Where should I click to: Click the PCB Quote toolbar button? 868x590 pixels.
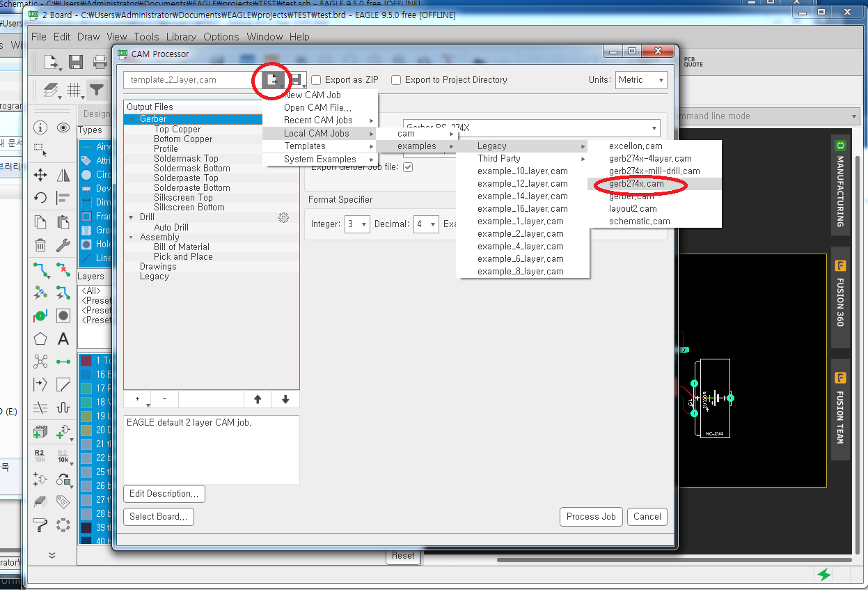click(693, 62)
